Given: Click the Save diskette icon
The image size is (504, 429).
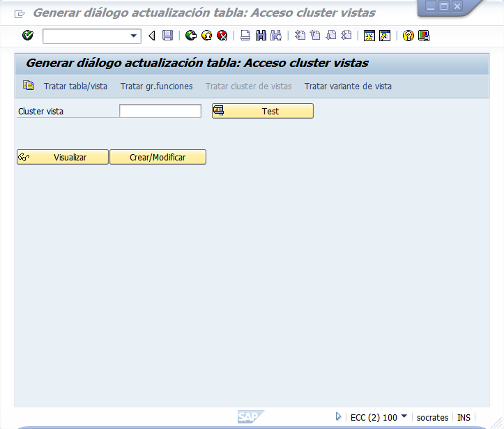Looking at the screenshot, I should tap(167, 36).
